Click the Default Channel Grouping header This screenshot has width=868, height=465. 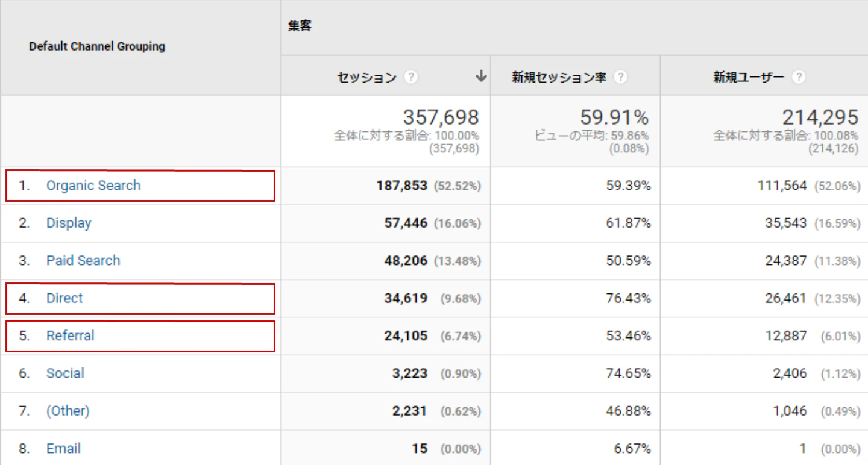point(97,46)
